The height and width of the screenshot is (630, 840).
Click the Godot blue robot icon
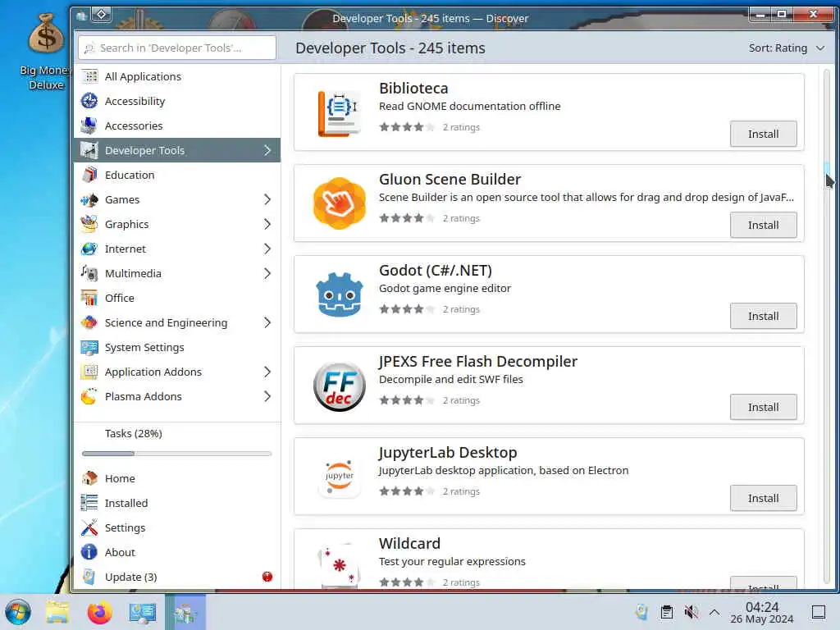click(339, 294)
